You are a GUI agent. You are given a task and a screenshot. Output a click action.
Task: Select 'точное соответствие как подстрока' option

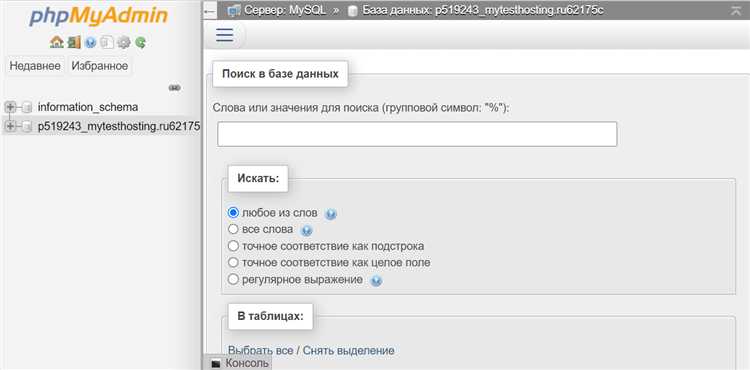(233, 246)
